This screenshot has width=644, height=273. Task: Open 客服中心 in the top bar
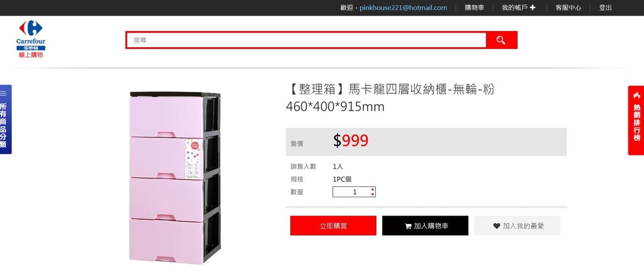568,8
